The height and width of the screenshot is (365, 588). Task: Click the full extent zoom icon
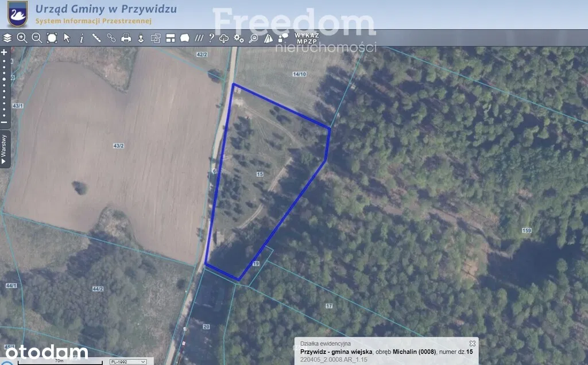pyautogui.click(x=52, y=38)
